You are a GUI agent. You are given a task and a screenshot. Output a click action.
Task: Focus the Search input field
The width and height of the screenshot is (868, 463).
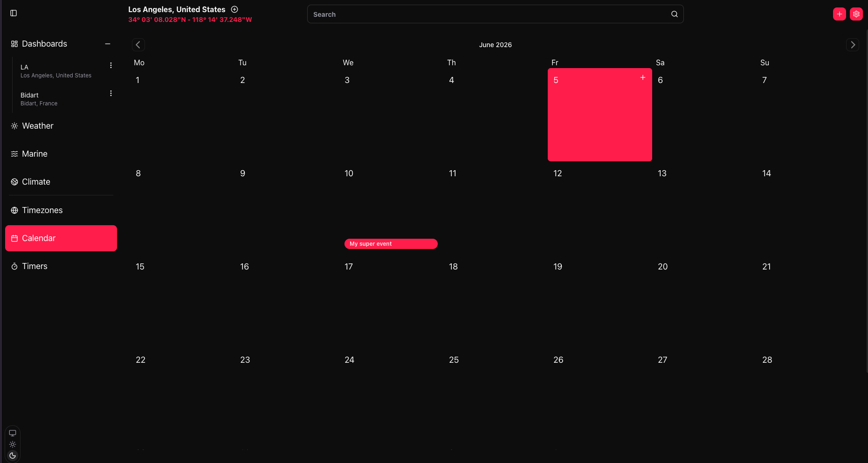click(495, 14)
